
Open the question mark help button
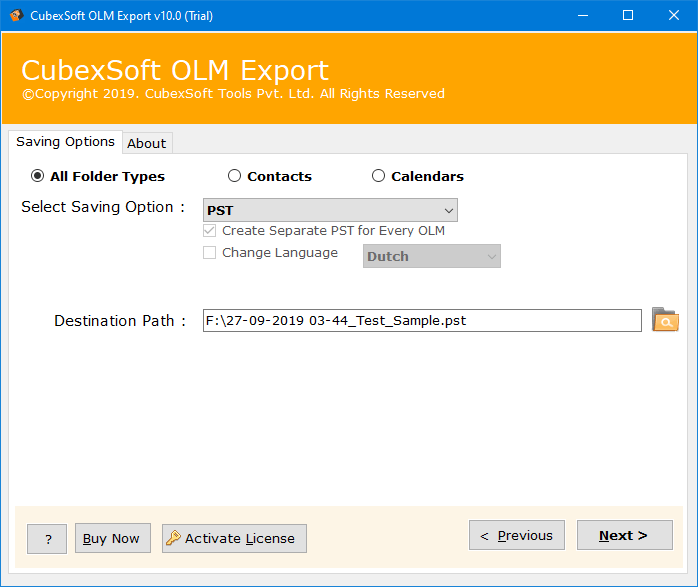(x=48, y=538)
